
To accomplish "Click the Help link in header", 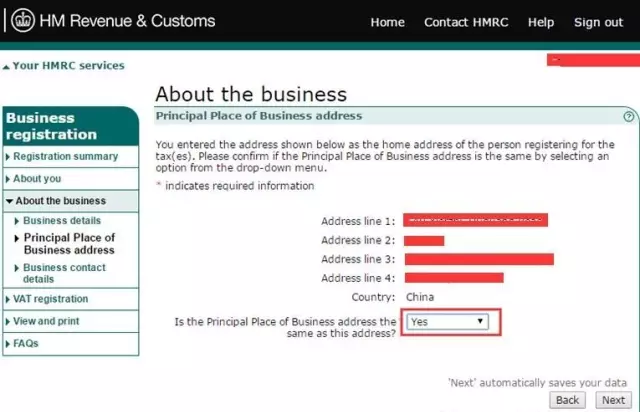I will [541, 22].
